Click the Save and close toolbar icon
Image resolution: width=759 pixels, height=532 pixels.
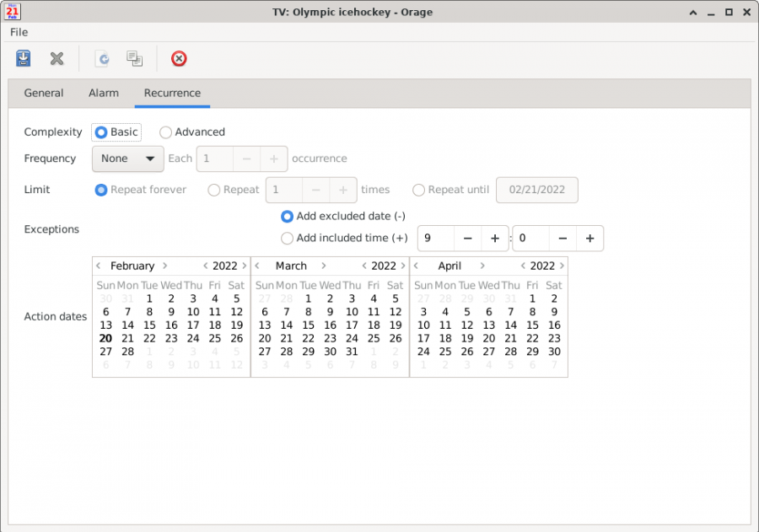click(x=23, y=58)
